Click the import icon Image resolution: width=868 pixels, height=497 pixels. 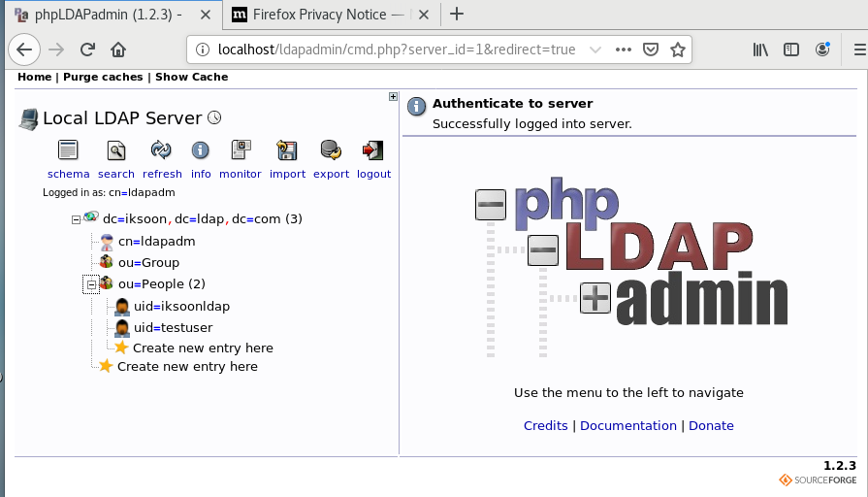[x=287, y=150]
